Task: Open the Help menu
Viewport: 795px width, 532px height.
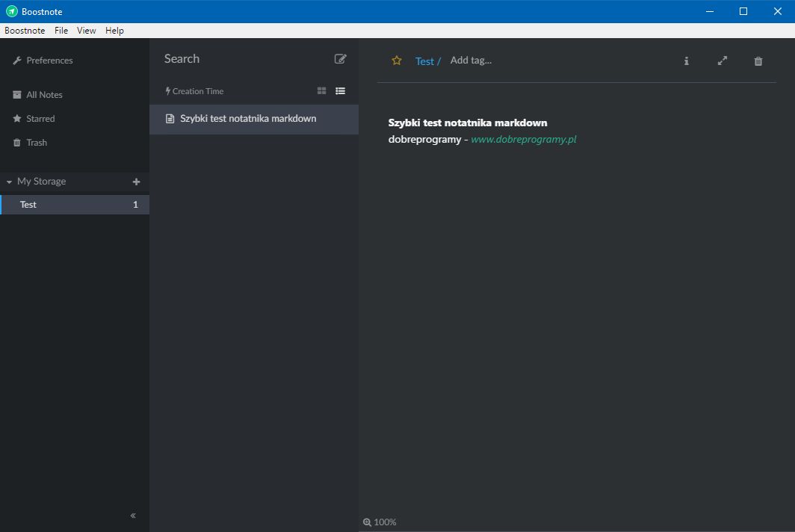Action: click(114, 31)
